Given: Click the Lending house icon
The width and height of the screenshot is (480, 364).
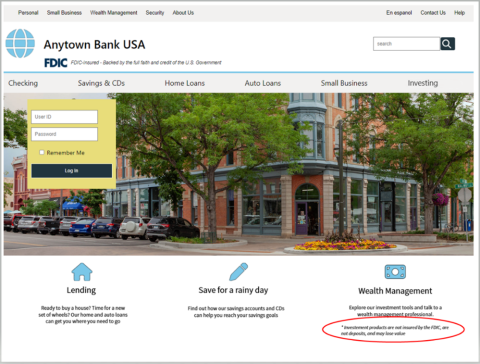Looking at the screenshot, I should [82, 272].
